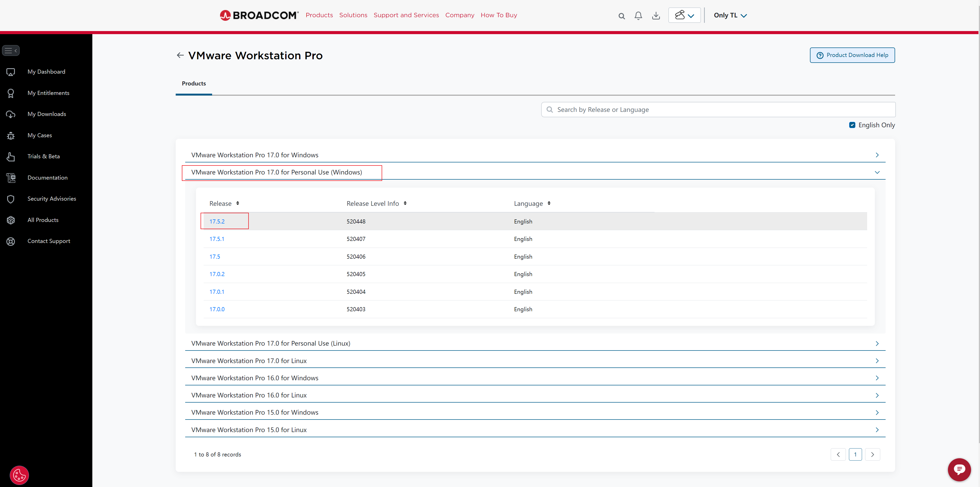Click the Security Advisories shield icon

pos(11,199)
